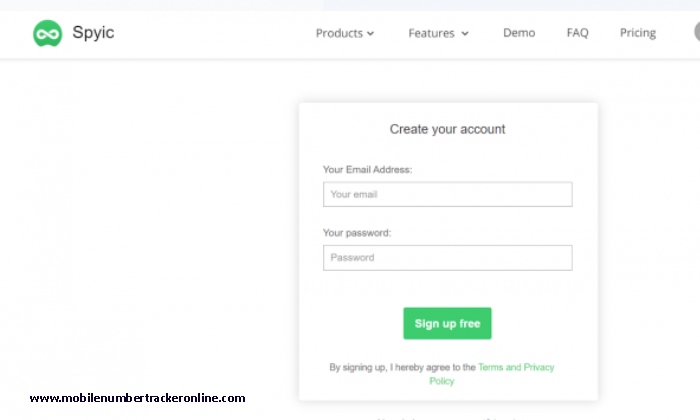Click the 'By signing up' agreement text
Viewport: 700px width, 420px height.
tap(402, 368)
